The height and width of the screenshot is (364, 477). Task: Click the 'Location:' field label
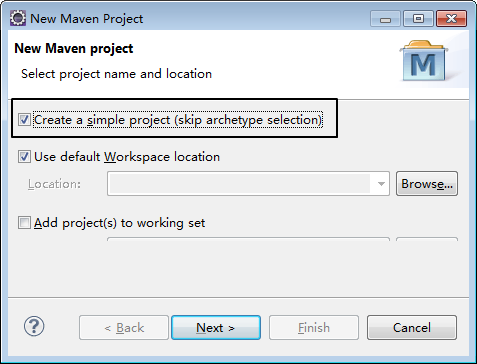(x=54, y=184)
